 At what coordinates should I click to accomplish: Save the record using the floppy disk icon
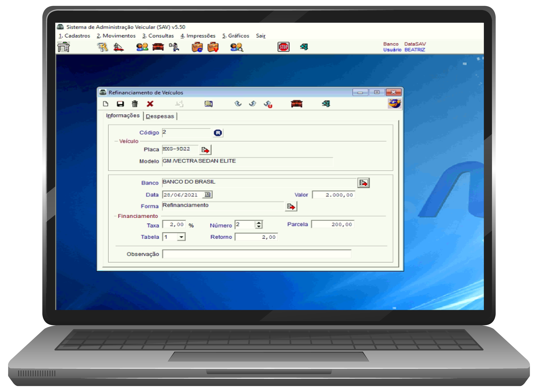click(120, 104)
